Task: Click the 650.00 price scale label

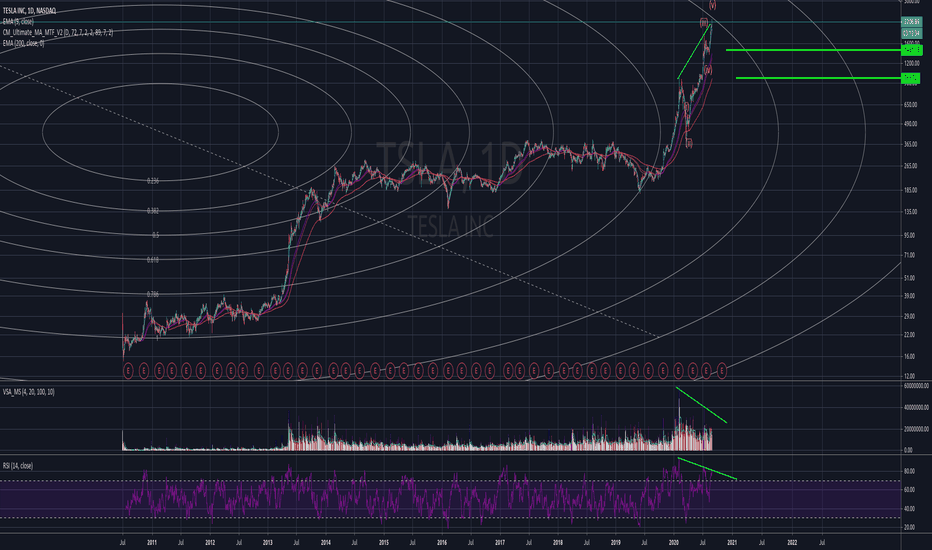Action: (x=911, y=105)
